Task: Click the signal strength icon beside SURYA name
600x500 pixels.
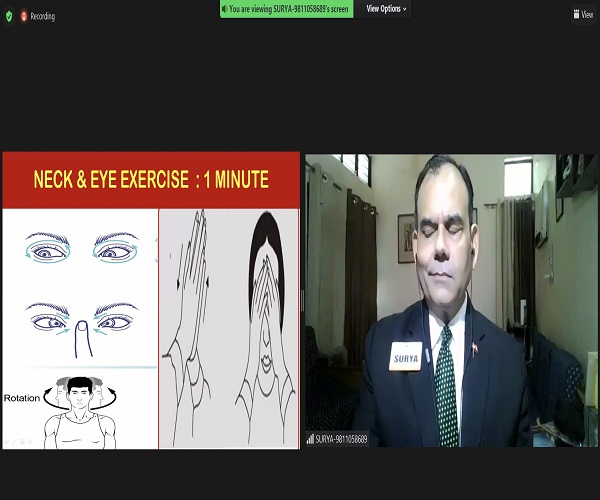Action: (x=310, y=439)
